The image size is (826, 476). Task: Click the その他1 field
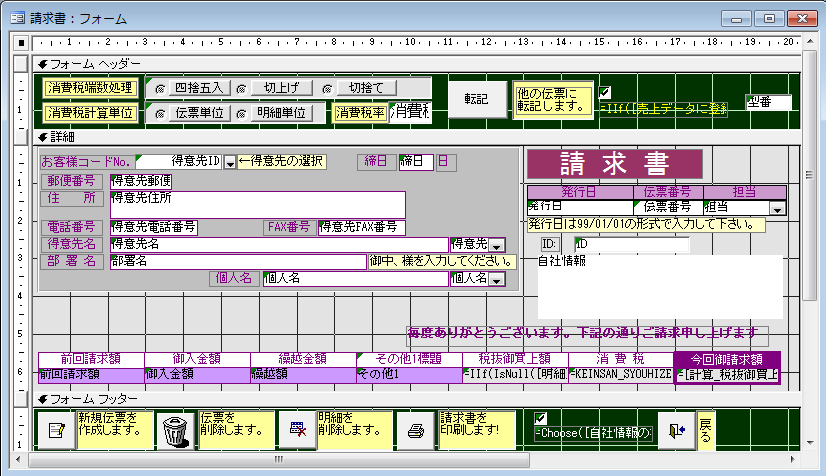click(409, 375)
